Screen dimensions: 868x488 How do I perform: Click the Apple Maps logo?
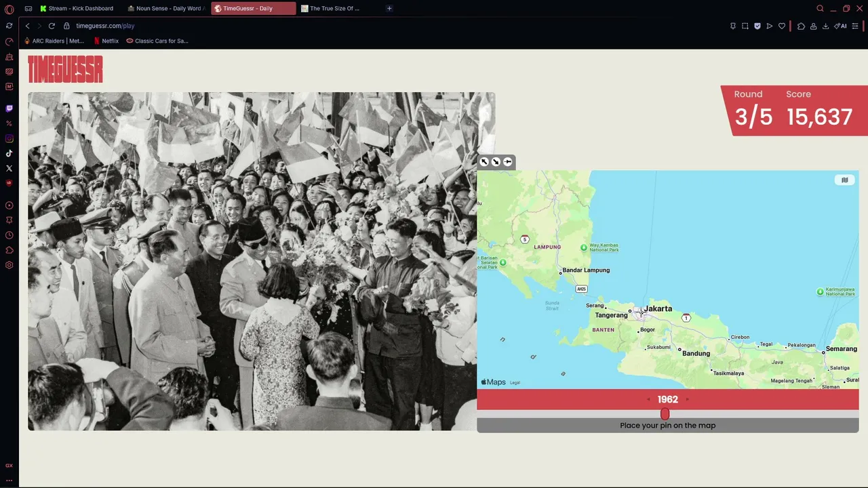494,382
